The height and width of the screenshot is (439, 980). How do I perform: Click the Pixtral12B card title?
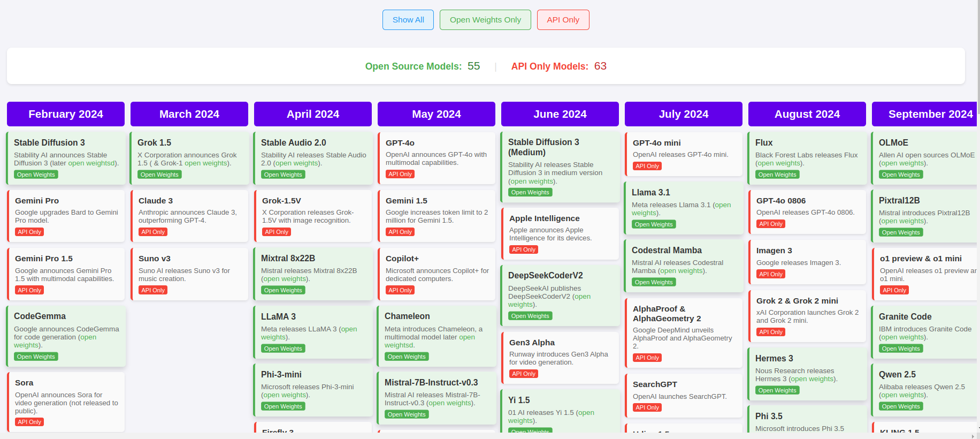click(899, 200)
